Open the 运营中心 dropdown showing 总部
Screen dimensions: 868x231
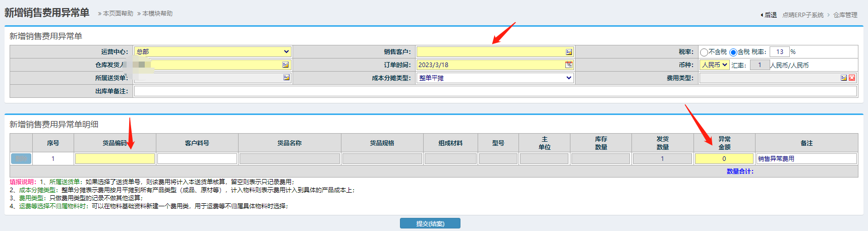click(212, 51)
